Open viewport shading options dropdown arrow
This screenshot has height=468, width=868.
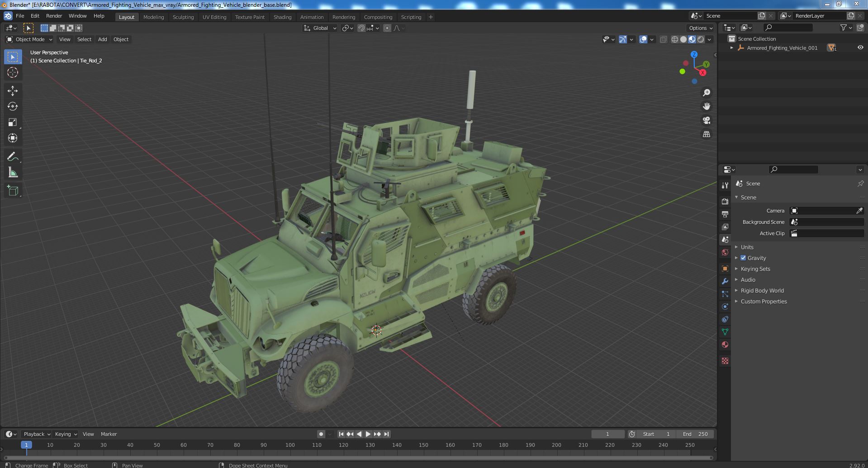710,39
